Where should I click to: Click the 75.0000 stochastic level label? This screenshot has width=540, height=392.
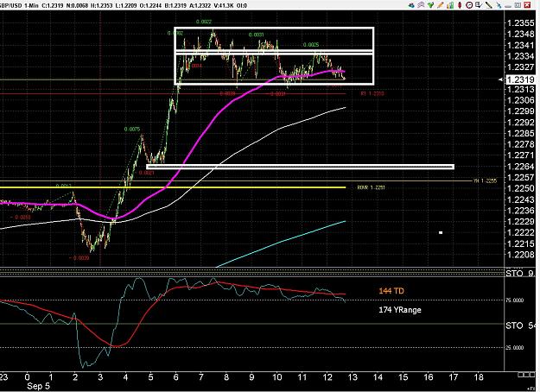[x=514, y=300]
